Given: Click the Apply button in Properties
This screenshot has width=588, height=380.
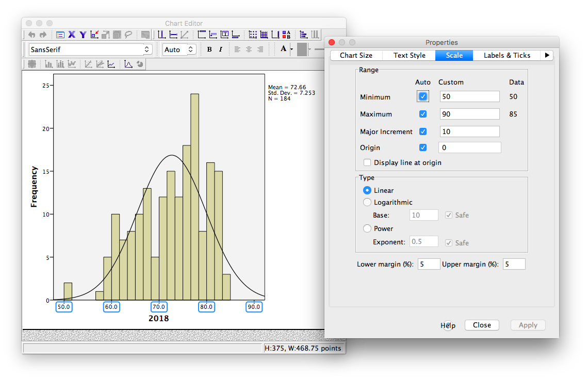Looking at the screenshot, I should tap(528, 325).
